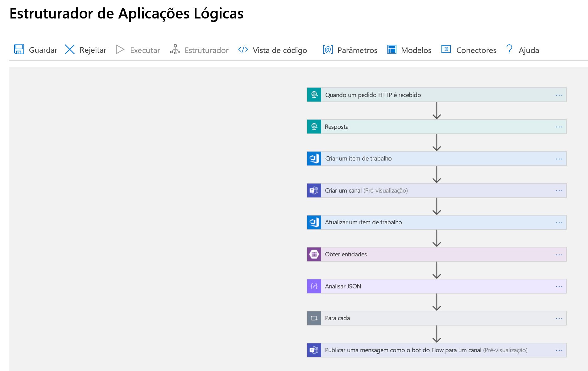Image resolution: width=588 pixels, height=371 pixels.
Task: Expand the Criar um item de trabalho action
Action: click(437, 159)
